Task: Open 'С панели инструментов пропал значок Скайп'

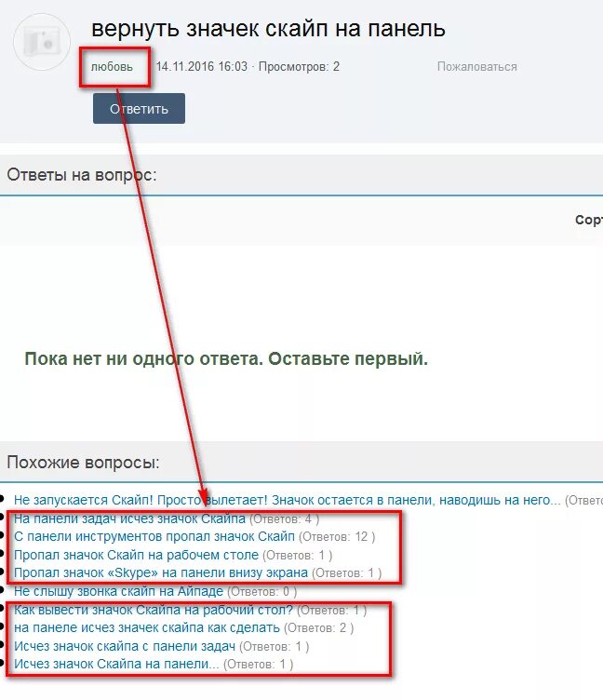Action: coord(154,536)
